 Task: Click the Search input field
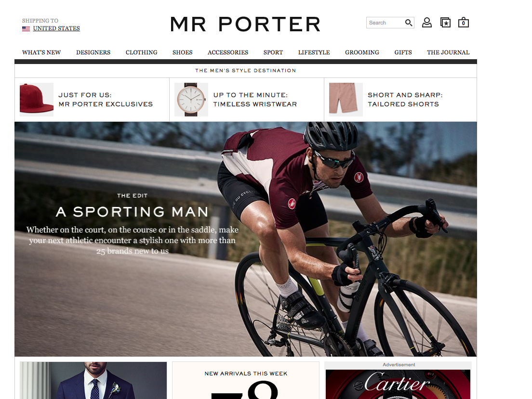click(x=386, y=23)
